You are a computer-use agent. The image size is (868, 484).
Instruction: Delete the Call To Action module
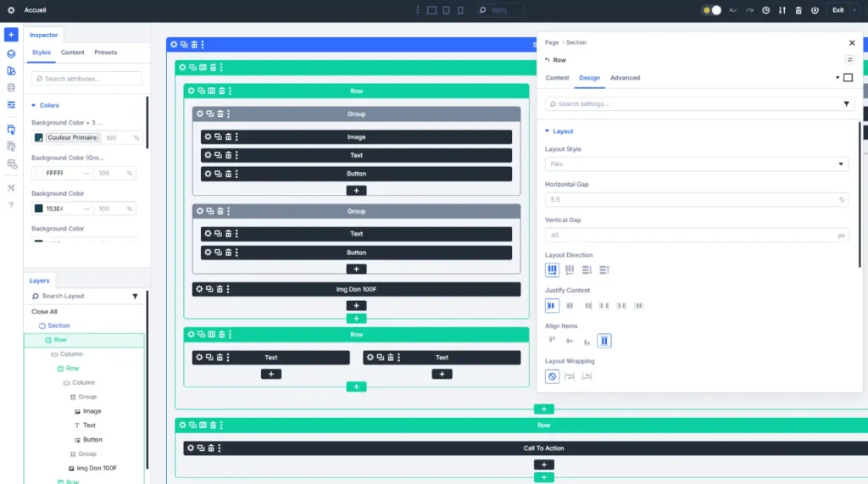click(211, 448)
